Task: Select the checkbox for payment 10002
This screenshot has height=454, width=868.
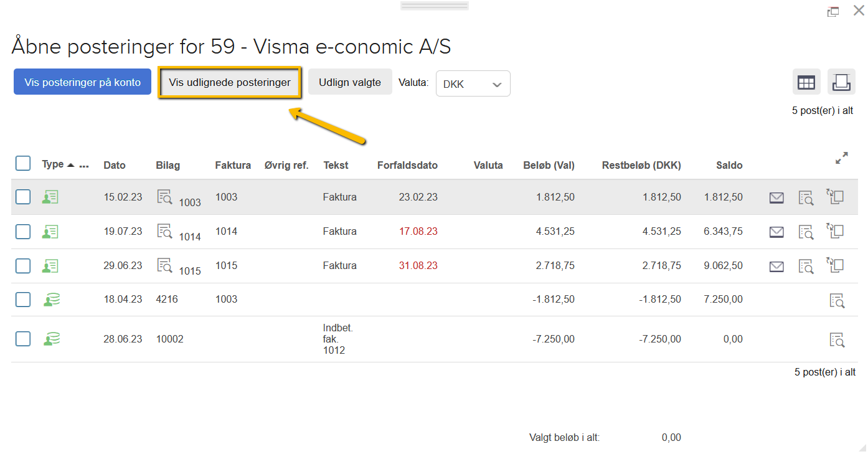Action: point(23,339)
